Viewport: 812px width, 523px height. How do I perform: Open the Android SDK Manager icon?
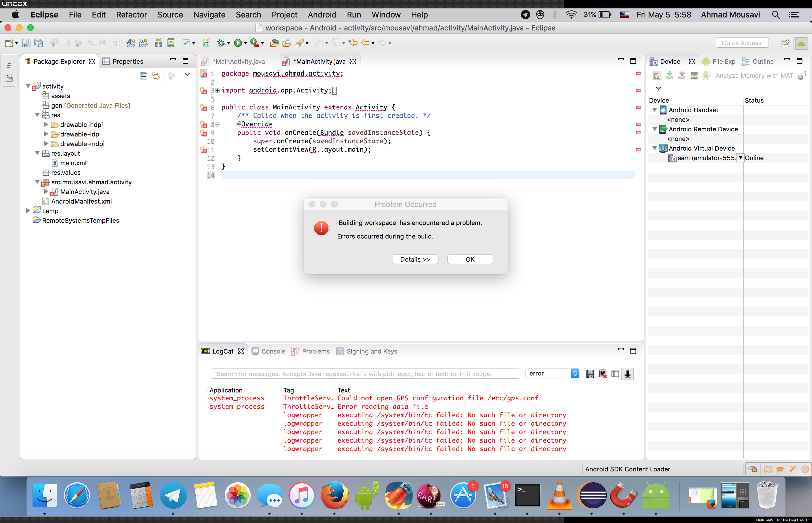[x=158, y=43]
